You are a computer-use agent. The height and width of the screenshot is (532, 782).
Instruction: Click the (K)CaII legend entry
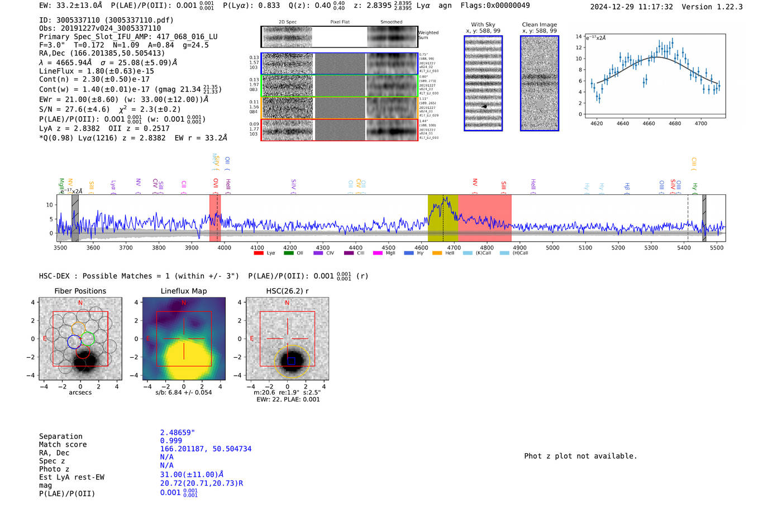pos(477,253)
